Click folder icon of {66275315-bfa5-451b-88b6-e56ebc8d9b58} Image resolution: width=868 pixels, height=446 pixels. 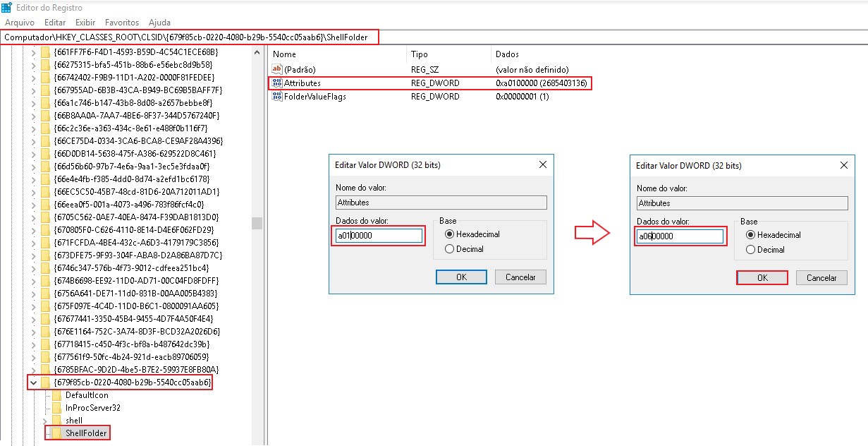46,65
